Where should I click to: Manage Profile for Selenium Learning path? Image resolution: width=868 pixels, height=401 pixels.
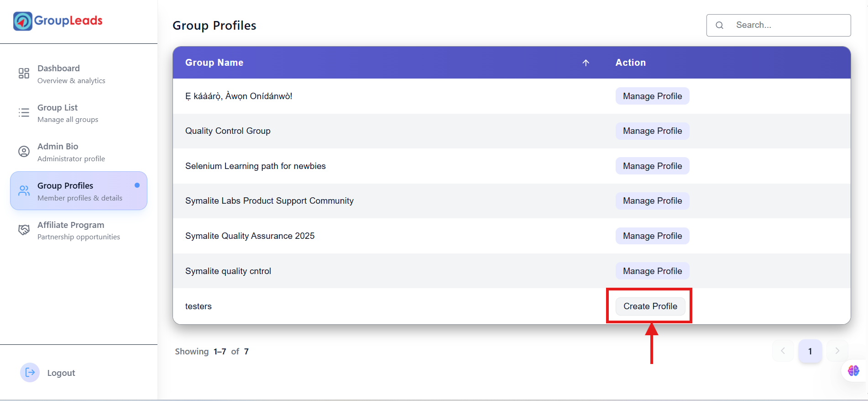652,166
